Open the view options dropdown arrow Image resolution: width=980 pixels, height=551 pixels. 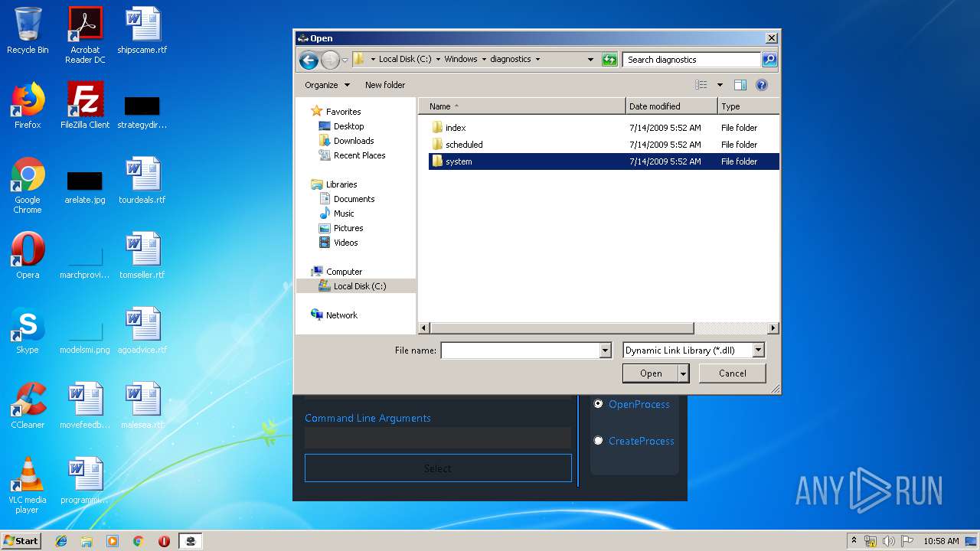(x=720, y=85)
